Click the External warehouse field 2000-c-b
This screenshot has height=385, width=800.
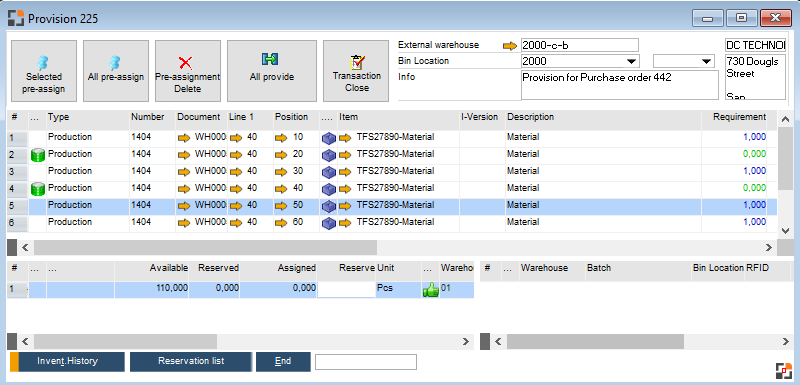tap(580, 45)
